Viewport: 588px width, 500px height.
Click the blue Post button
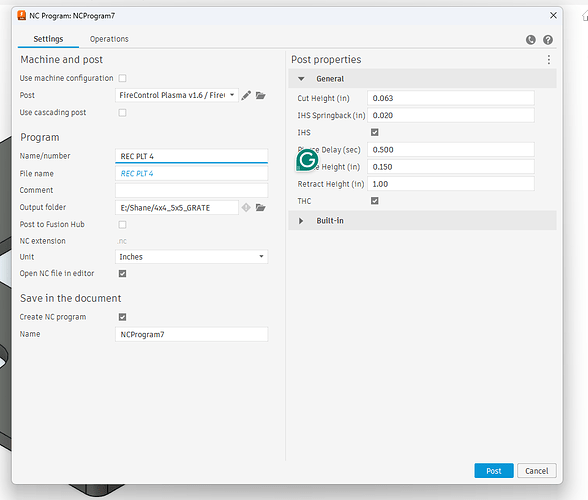(494, 471)
